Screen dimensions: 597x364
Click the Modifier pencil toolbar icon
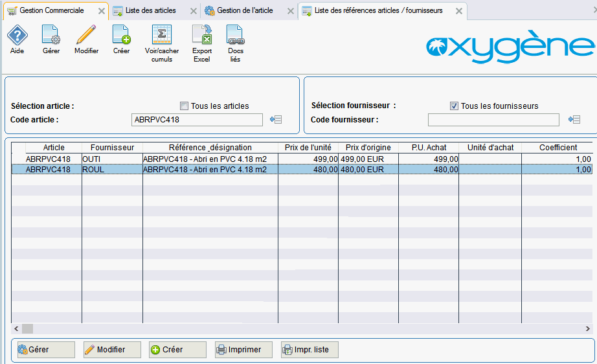tap(86, 36)
